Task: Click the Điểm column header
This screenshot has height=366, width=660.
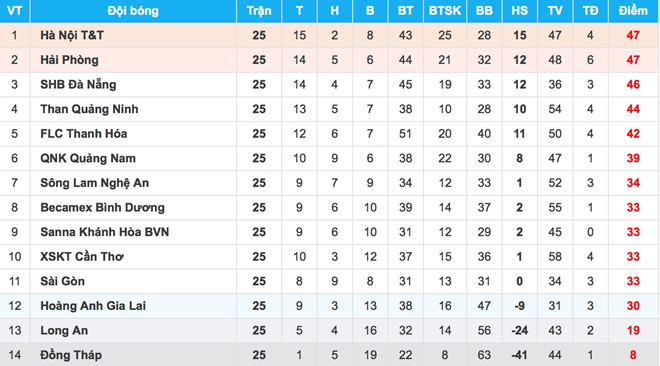Action: click(633, 11)
